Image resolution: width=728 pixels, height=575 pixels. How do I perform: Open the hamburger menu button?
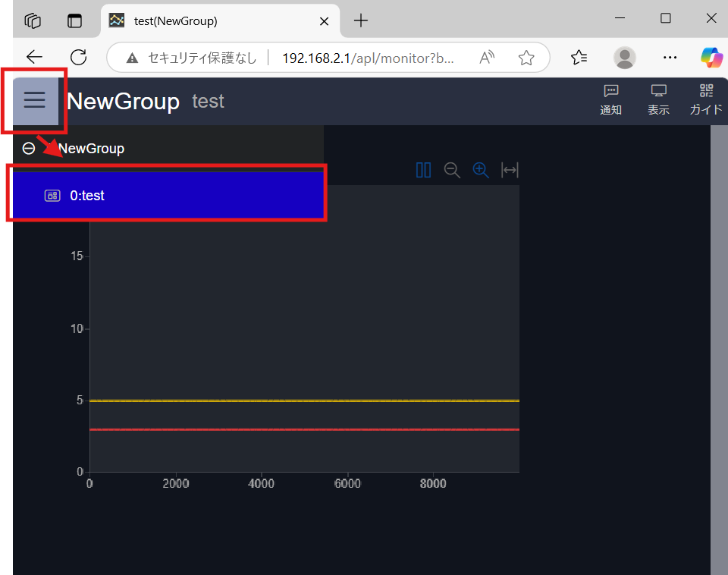36,100
